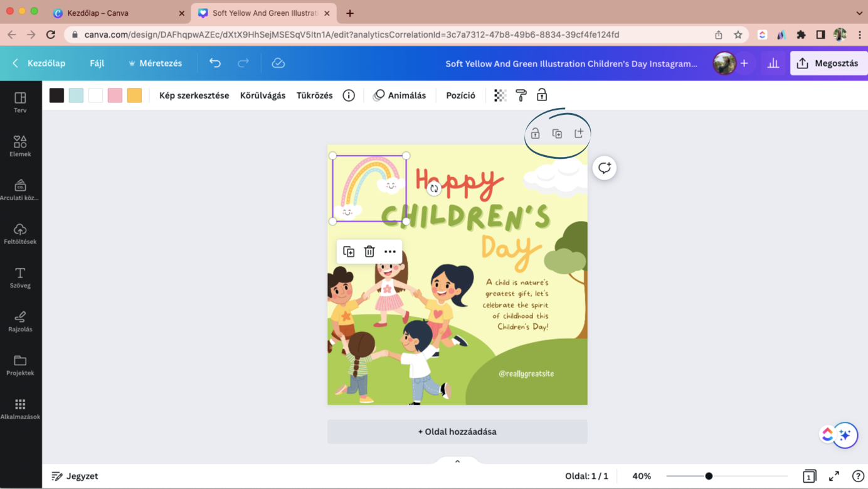Add a comment with speech bubble icon
The image size is (868, 489).
click(604, 168)
